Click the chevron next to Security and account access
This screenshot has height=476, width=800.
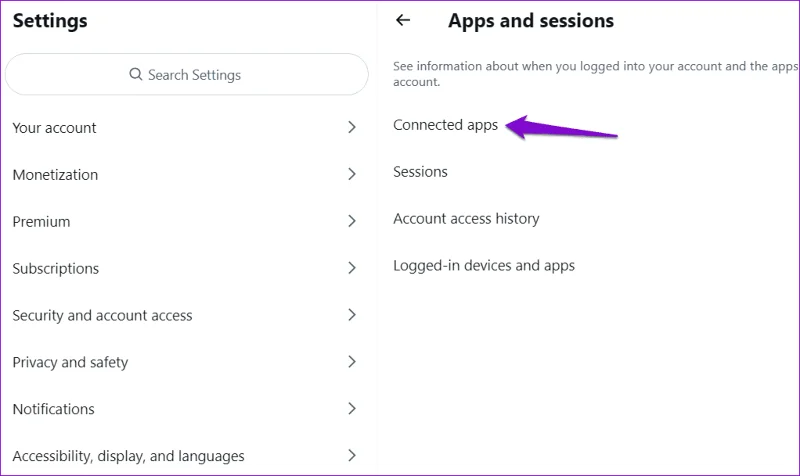point(352,315)
